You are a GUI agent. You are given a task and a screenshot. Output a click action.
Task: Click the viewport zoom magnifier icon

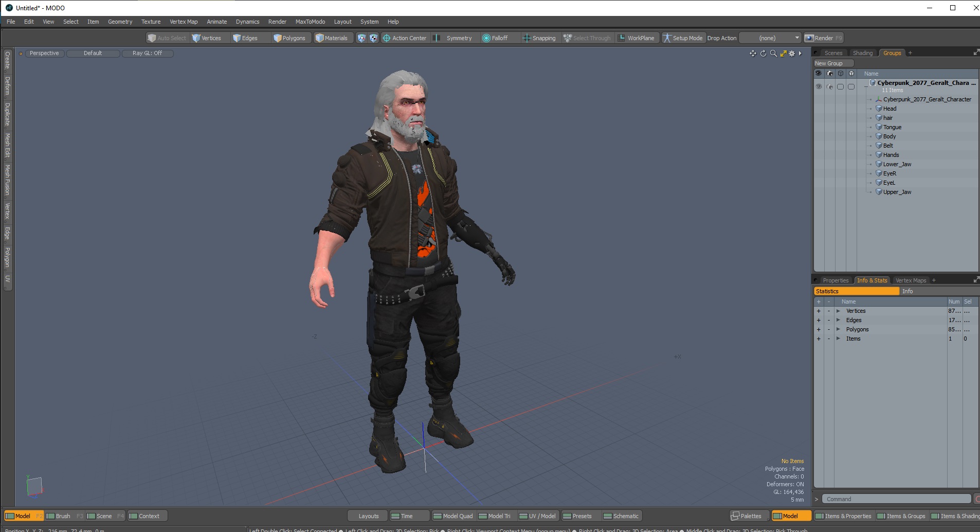point(773,54)
